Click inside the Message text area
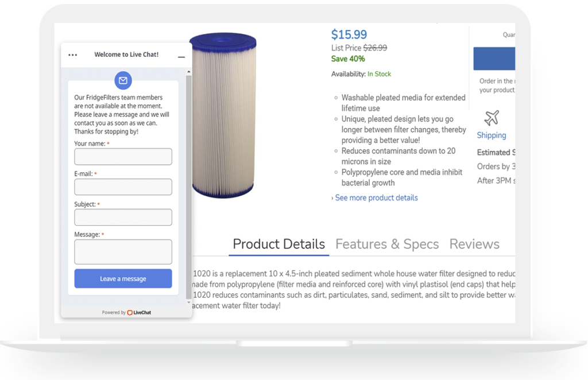 [x=123, y=252]
